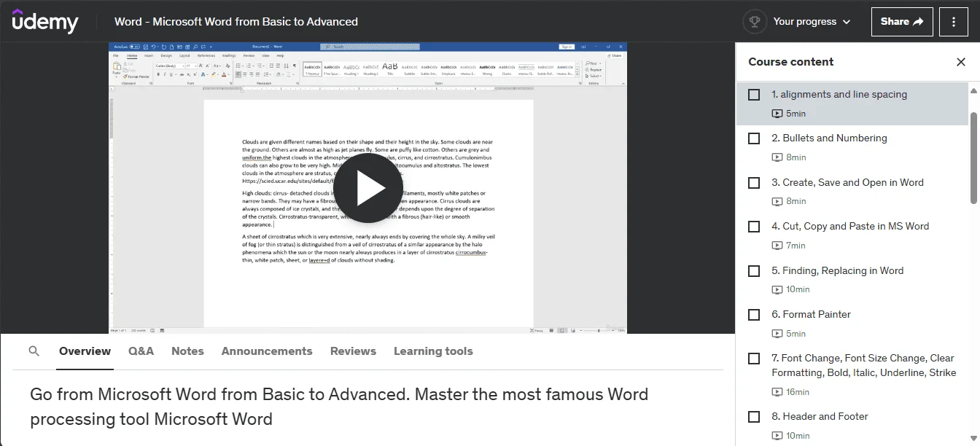Image resolution: width=980 pixels, height=446 pixels.
Task: Click the 'Go from Microsoft Word' overview headline
Action: coord(339,407)
